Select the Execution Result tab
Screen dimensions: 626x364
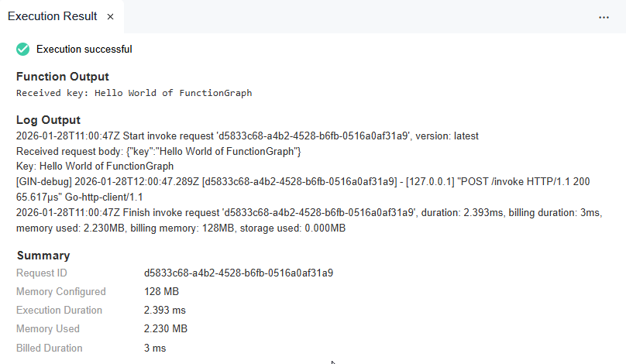(53, 16)
